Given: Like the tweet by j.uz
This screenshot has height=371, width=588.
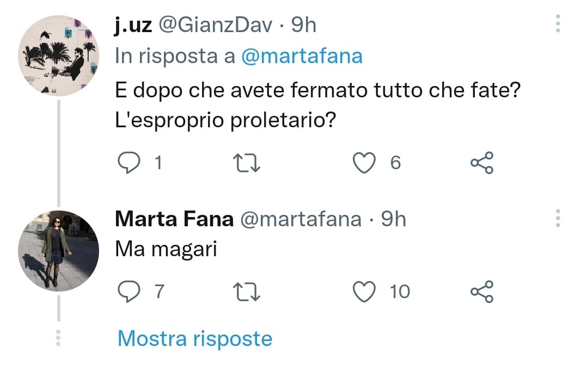Looking at the screenshot, I should (x=365, y=163).
